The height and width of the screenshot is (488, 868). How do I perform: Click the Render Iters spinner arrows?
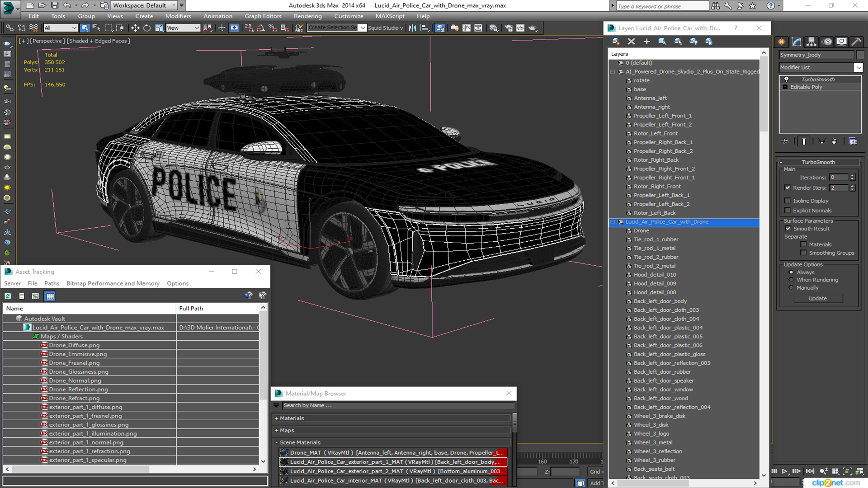coord(852,188)
